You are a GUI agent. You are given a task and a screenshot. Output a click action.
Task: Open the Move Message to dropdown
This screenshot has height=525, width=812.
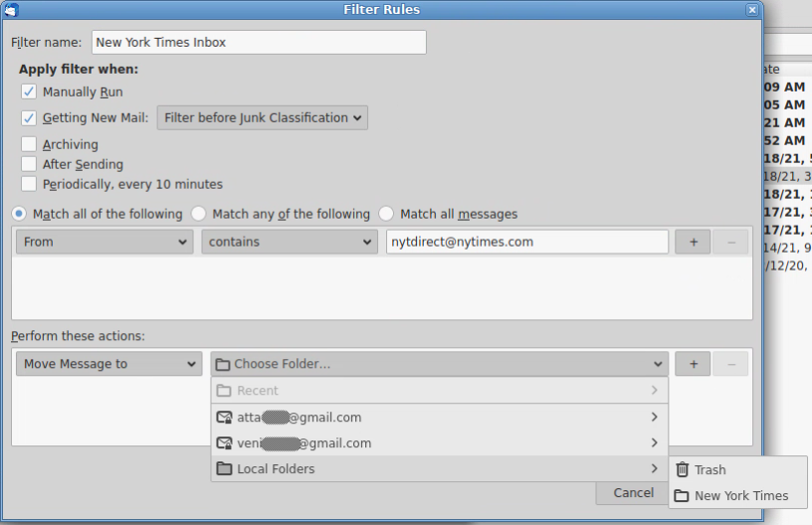click(108, 364)
